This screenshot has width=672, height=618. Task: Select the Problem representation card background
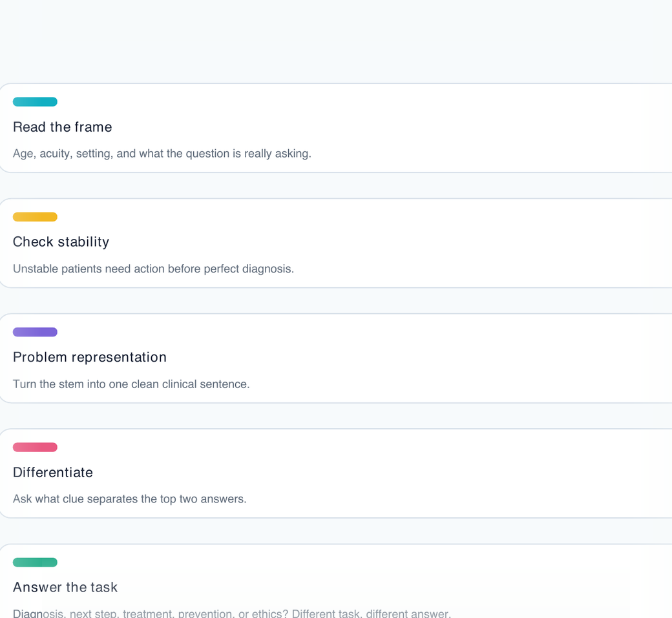tap(336, 358)
